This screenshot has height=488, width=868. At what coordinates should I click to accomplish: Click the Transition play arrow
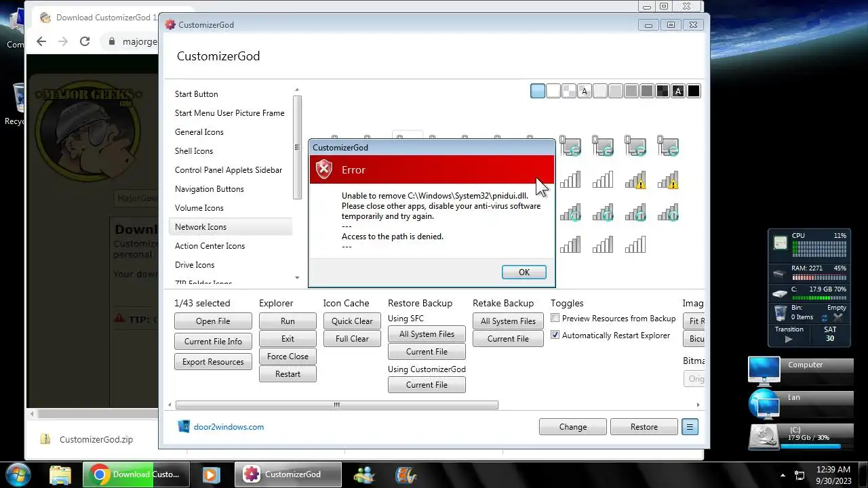click(x=788, y=339)
